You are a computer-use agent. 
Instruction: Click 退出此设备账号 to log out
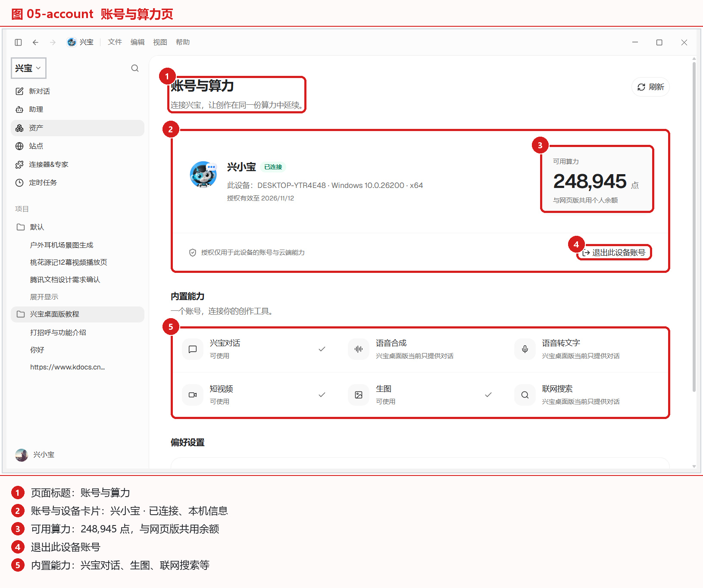pyautogui.click(x=614, y=253)
